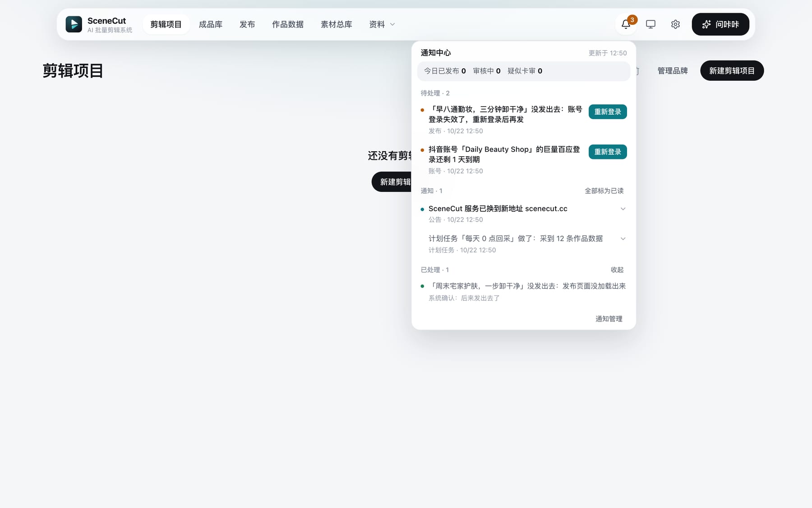Switch to 剪辑项目 tab
812x508 pixels.
(x=166, y=24)
